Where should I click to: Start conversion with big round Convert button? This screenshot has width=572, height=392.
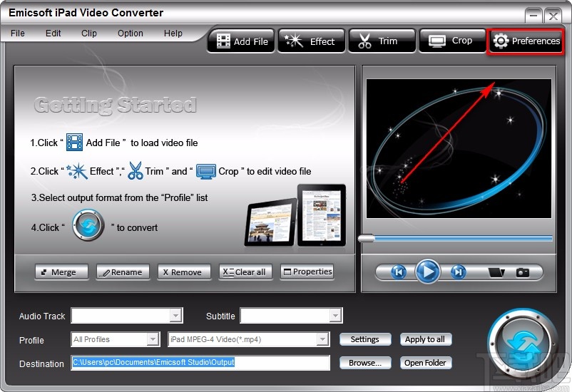tap(523, 345)
